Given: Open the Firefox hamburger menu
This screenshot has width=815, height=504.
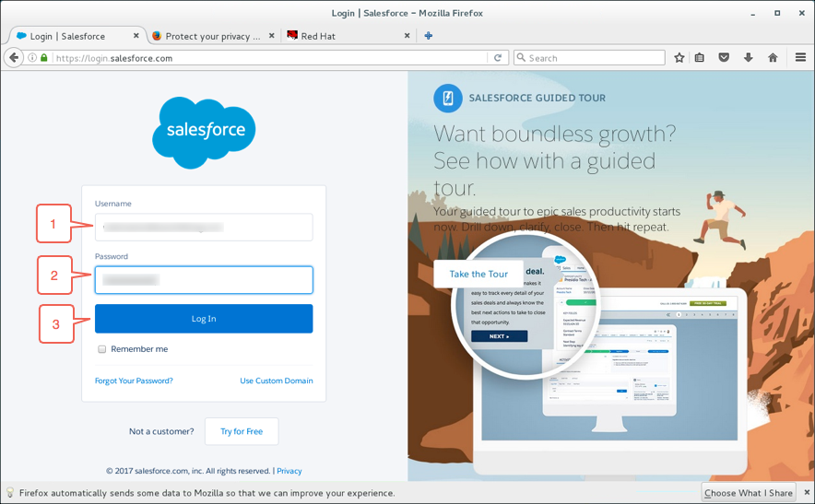Looking at the screenshot, I should pos(800,58).
